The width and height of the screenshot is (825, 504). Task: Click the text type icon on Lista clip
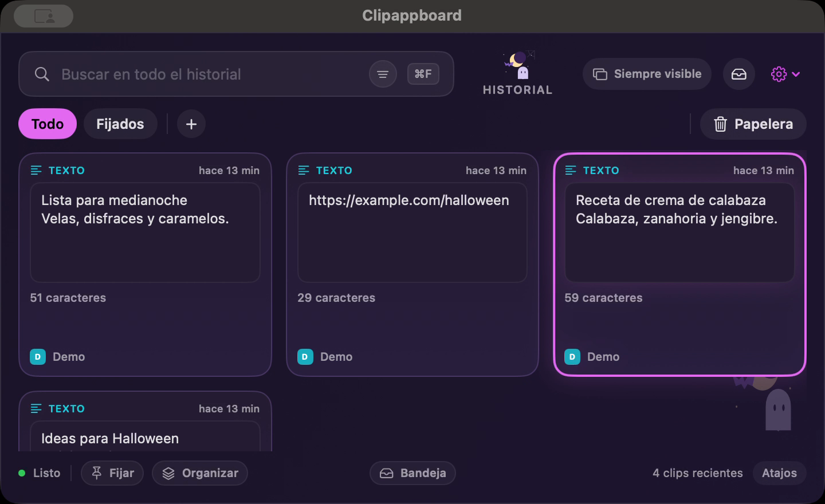[36, 170]
